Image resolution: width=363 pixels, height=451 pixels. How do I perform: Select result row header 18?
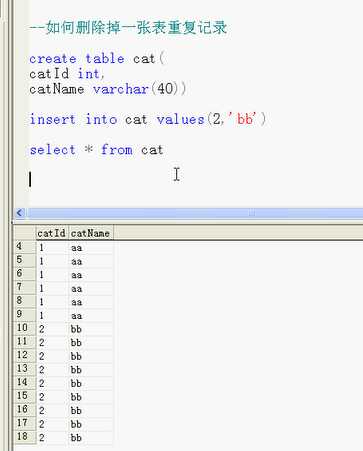tap(24, 437)
